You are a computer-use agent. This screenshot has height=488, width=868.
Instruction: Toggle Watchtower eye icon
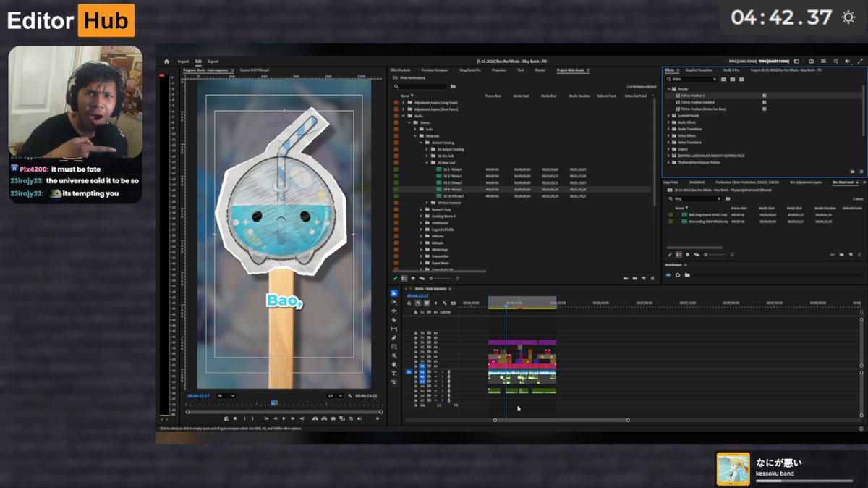tap(668, 275)
